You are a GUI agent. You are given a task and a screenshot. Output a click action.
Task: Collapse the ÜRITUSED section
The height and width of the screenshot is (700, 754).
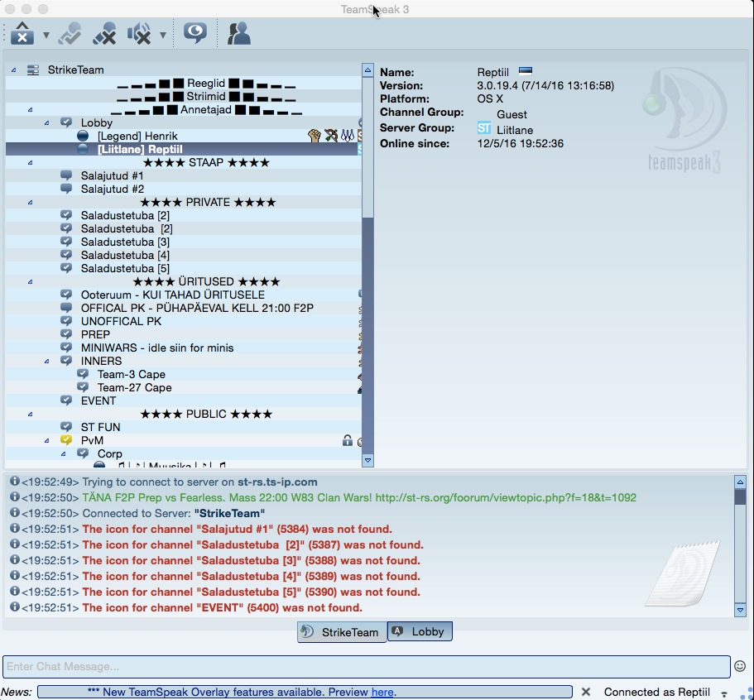pyautogui.click(x=31, y=281)
